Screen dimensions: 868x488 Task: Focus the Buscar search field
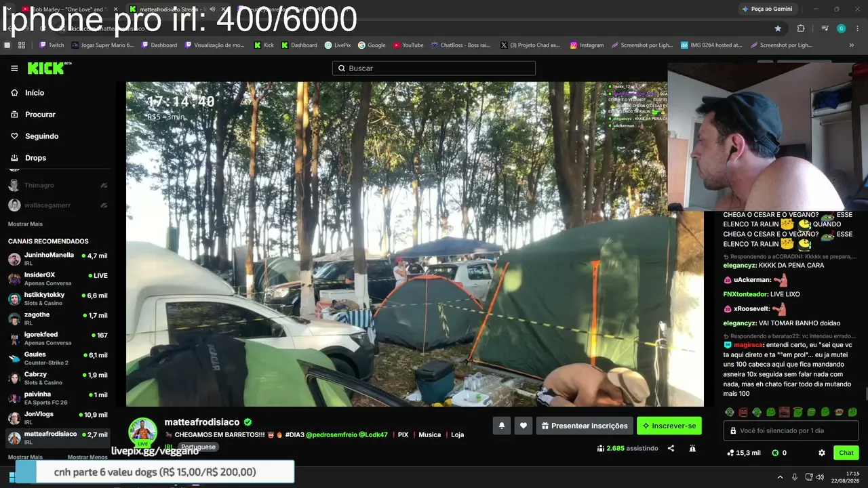coord(434,68)
